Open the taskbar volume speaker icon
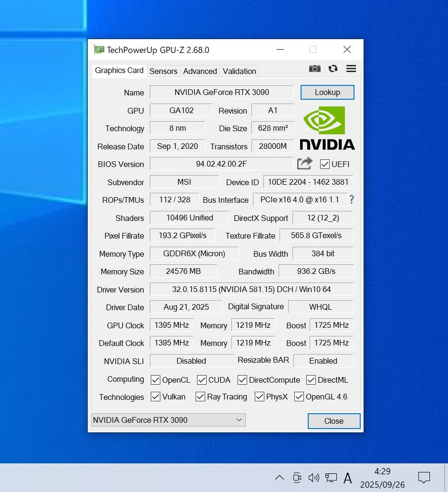448x492 pixels. coord(313,477)
